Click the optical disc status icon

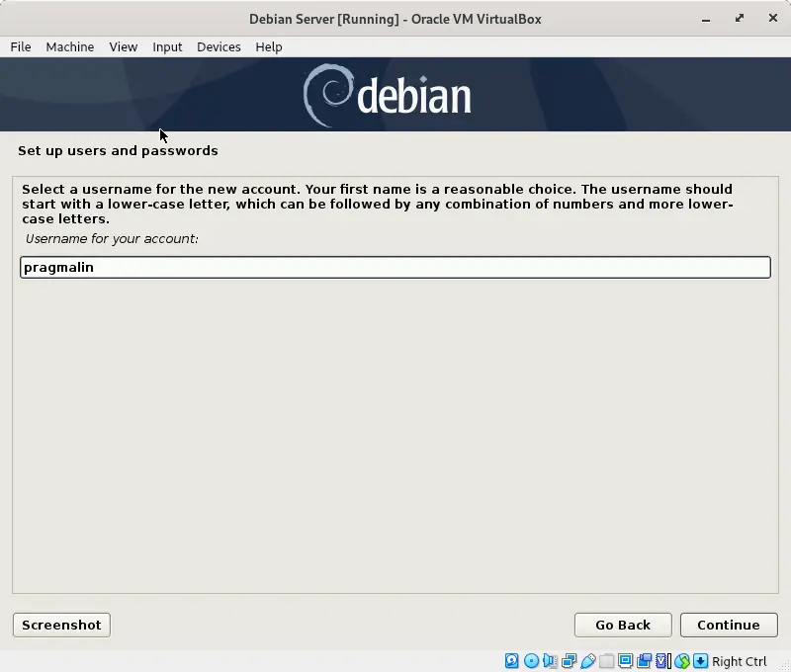(x=531, y=660)
